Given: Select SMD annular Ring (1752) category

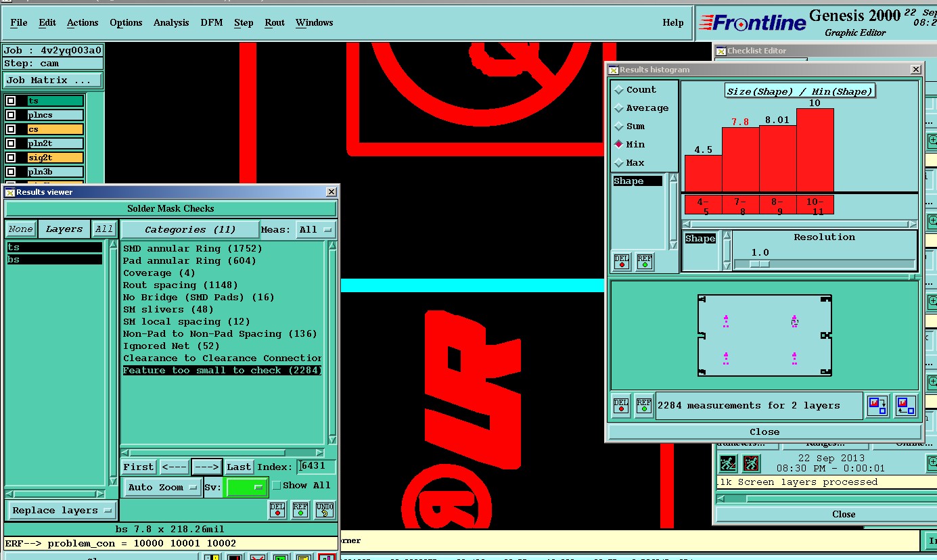Looking at the screenshot, I should point(193,248).
